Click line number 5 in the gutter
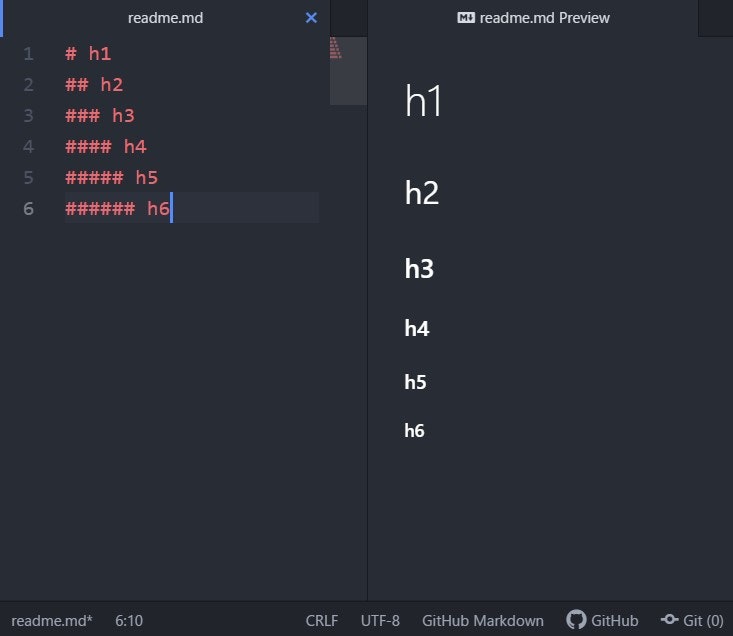733x636 pixels. point(28,177)
